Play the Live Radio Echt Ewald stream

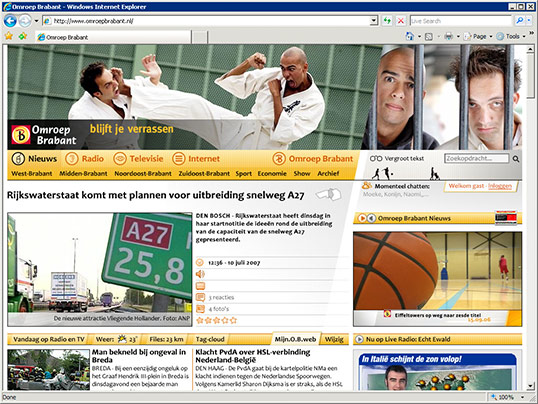[x=359, y=339]
